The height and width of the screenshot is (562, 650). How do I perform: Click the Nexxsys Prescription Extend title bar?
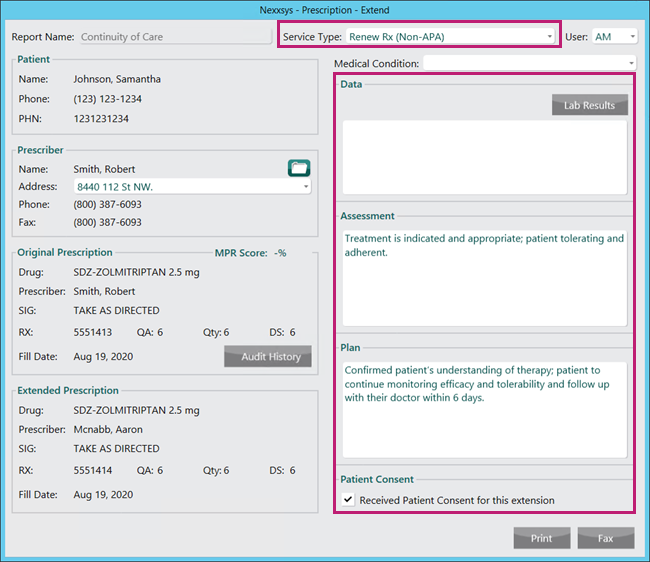(325, 9)
